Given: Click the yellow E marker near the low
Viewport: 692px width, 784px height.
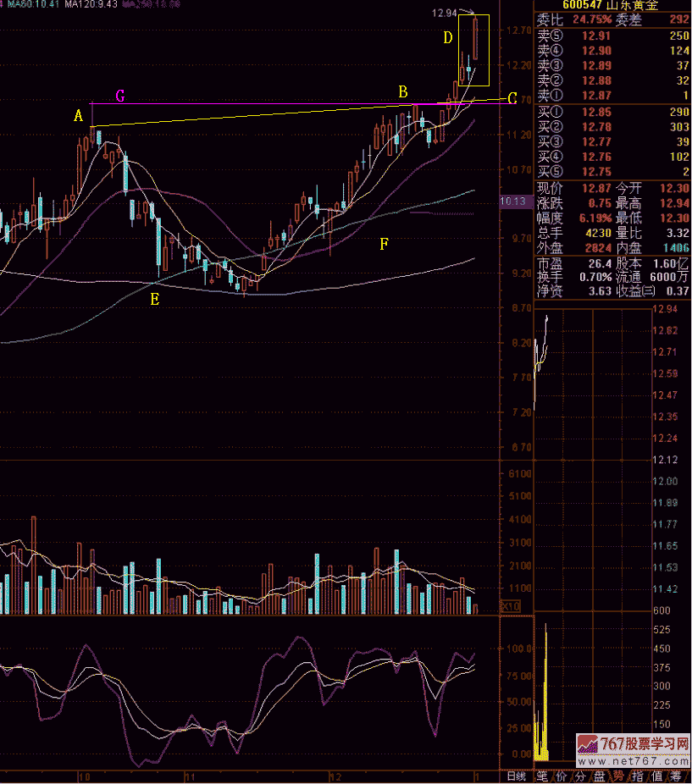Looking at the screenshot, I should [154, 298].
